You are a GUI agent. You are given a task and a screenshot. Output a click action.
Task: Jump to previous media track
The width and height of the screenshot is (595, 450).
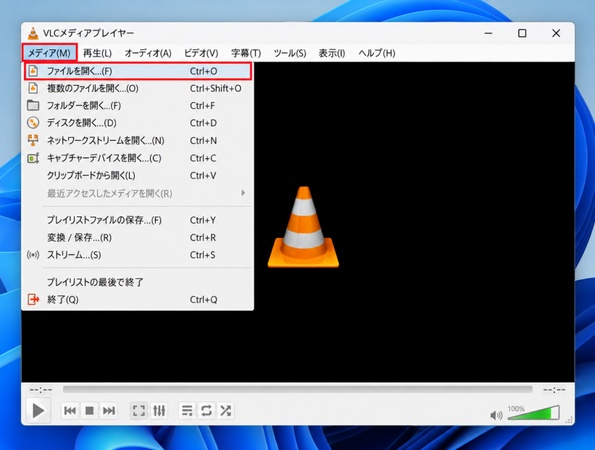pos(70,411)
